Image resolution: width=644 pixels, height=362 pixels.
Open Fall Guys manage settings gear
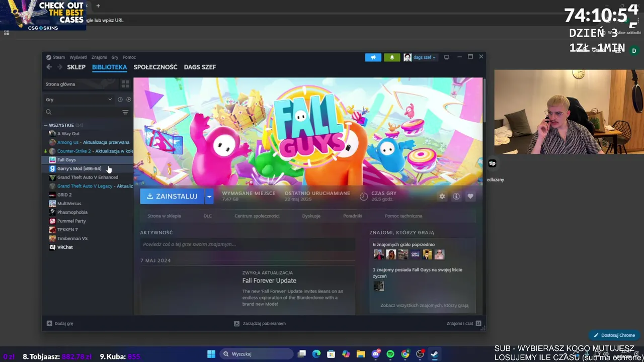(x=442, y=196)
